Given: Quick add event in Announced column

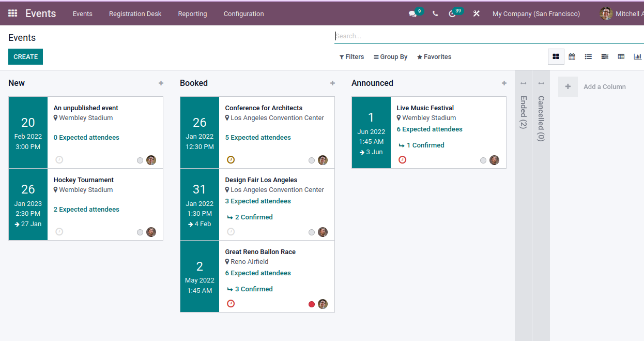Looking at the screenshot, I should pos(504,83).
